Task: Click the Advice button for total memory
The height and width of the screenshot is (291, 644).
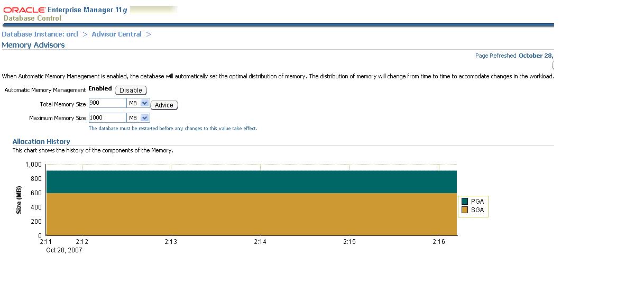Action: [164, 105]
